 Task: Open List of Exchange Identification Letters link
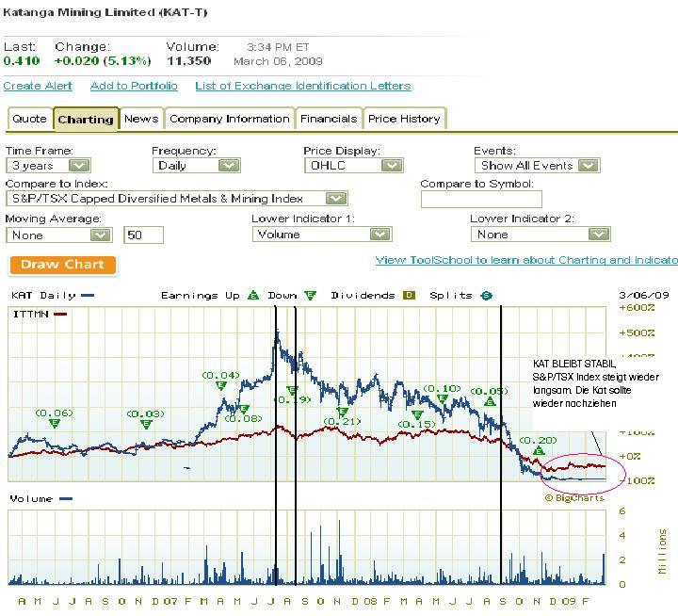pos(302,86)
